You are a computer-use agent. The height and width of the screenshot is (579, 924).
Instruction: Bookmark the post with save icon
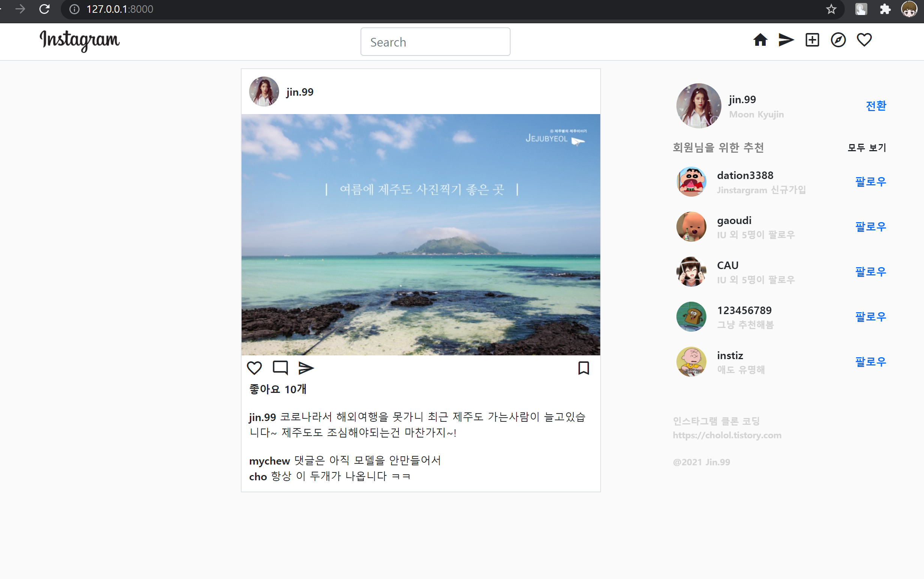[583, 368]
